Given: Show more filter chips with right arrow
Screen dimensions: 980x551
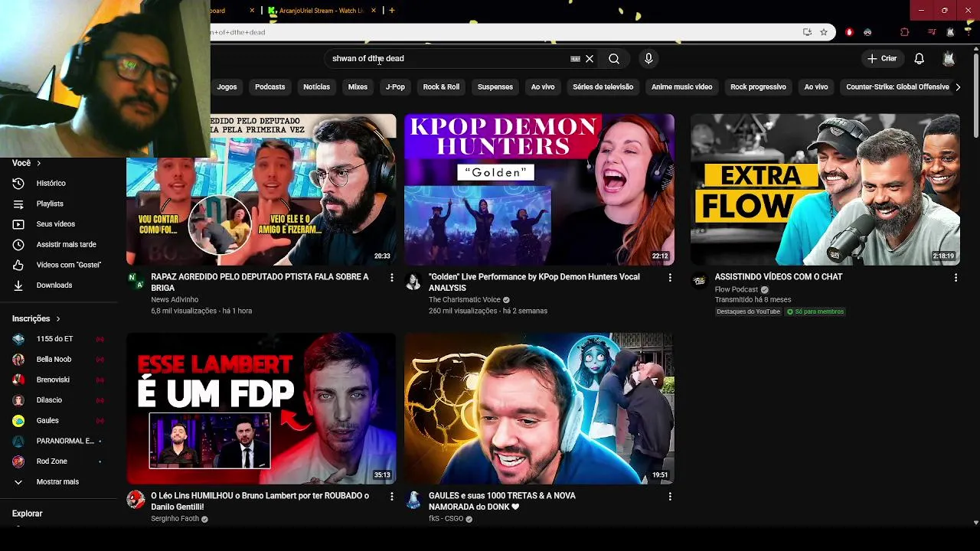Looking at the screenshot, I should coord(958,87).
